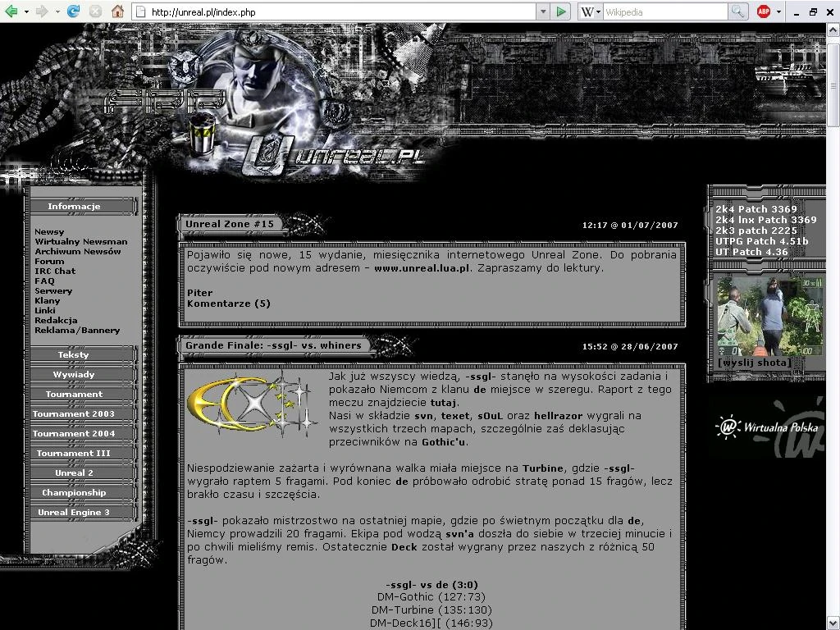The height and width of the screenshot is (630, 840).
Task: Open the Tournament 2003 menu section
Action: [75, 414]
